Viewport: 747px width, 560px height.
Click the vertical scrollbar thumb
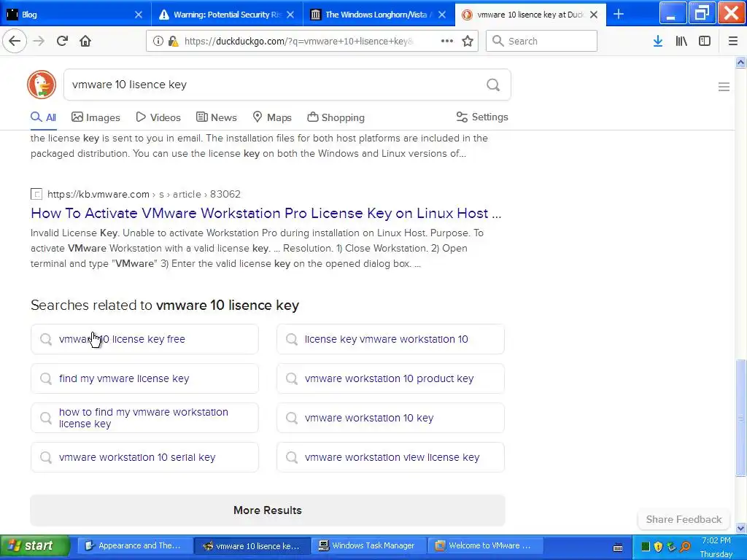741,417
